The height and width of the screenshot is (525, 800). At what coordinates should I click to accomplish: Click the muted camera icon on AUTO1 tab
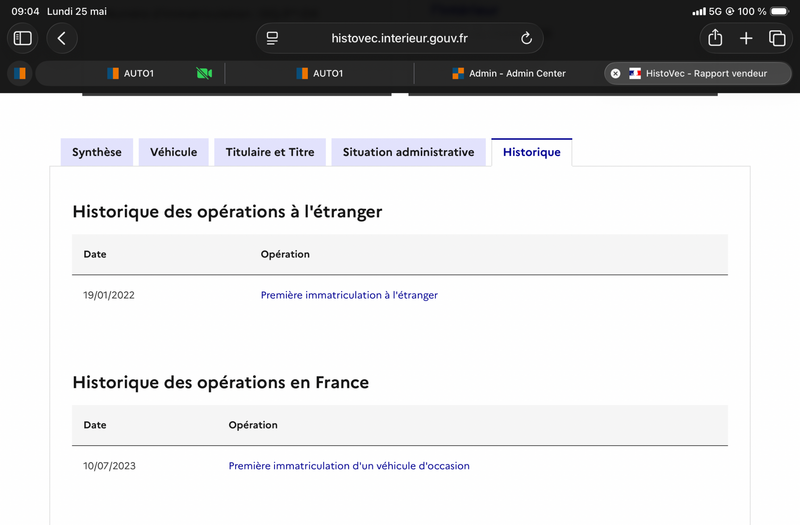click(204, 73)
